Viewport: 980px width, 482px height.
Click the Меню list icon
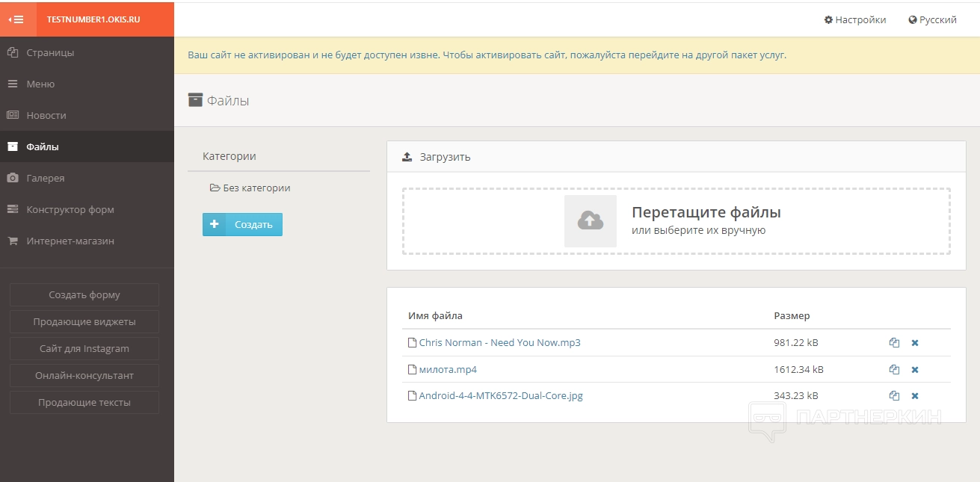13,84
